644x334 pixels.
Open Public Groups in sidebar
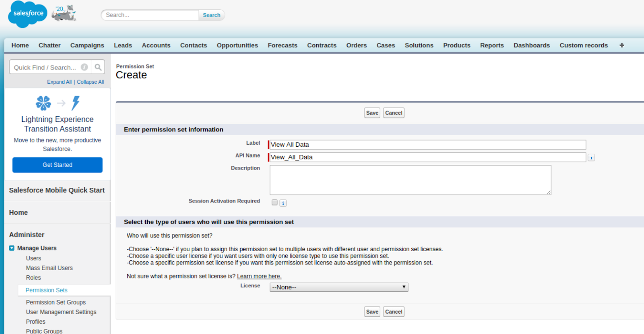coord(44,331)
